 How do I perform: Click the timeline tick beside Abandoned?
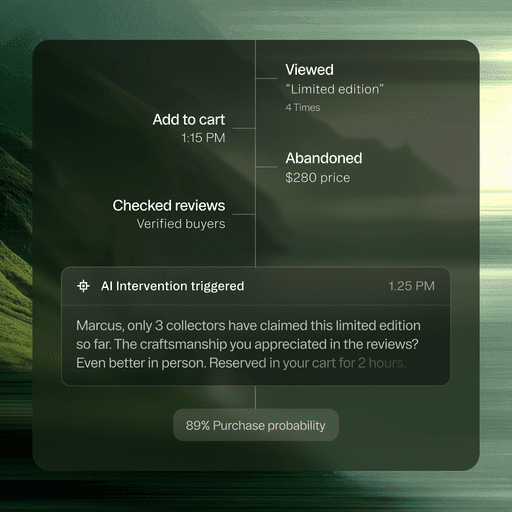tap(267, 167)
